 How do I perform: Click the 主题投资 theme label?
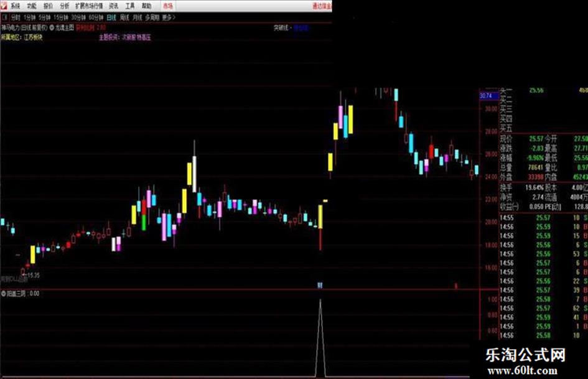pyautogui.click(x=109, y=37)
